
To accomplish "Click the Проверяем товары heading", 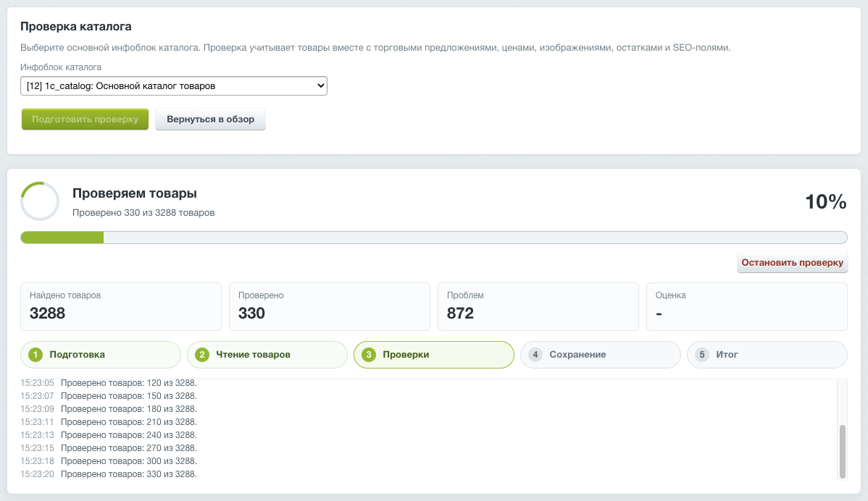I will click(135, 193).
